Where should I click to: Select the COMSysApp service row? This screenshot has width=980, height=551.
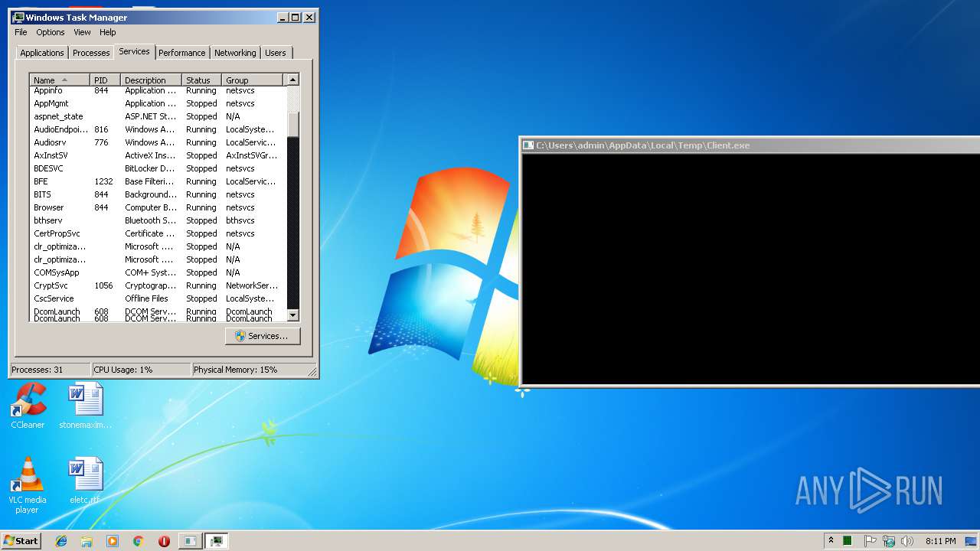coord(158,272)
